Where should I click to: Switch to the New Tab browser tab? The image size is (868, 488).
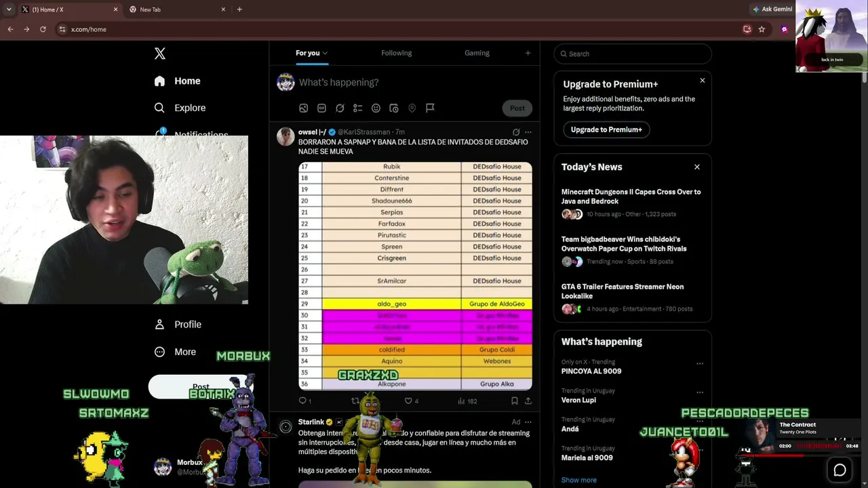click(x=176, y=9)
